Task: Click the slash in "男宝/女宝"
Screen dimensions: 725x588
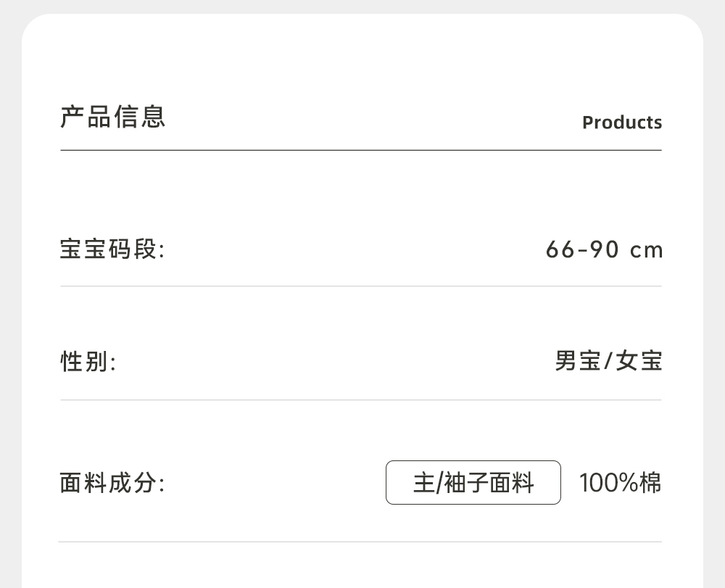Action: (608, 360)
